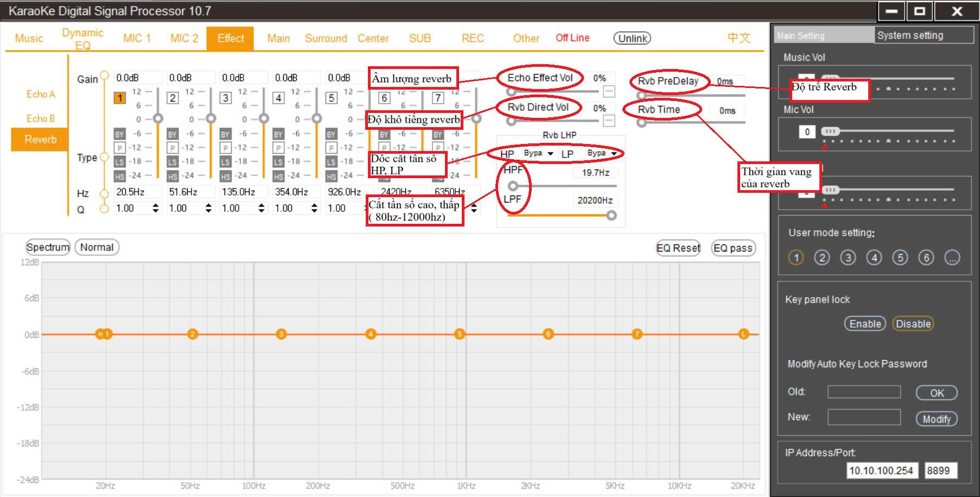Viewport: 980px width, 497px height.
Task: Click the BY icon of band 3
Action: [225, 134]
